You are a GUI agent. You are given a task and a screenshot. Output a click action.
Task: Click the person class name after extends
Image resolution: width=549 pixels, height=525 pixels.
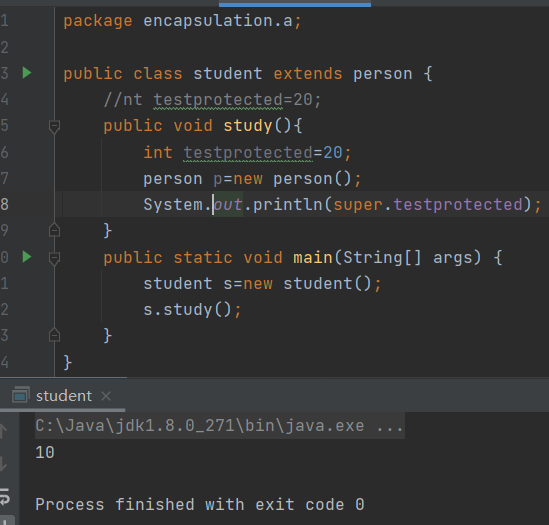click(383, 74)
